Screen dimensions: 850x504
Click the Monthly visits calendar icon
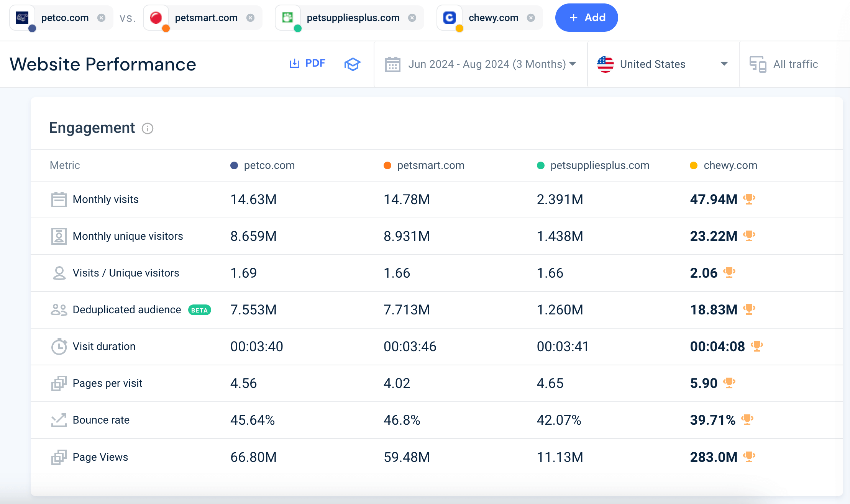pyautogui.click(x=59, y=199)
